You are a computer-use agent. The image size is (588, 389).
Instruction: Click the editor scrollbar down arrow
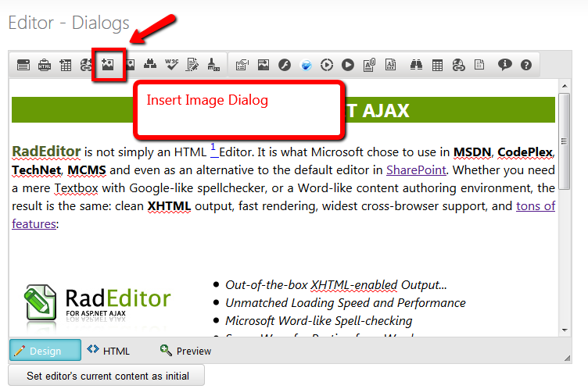565,330
